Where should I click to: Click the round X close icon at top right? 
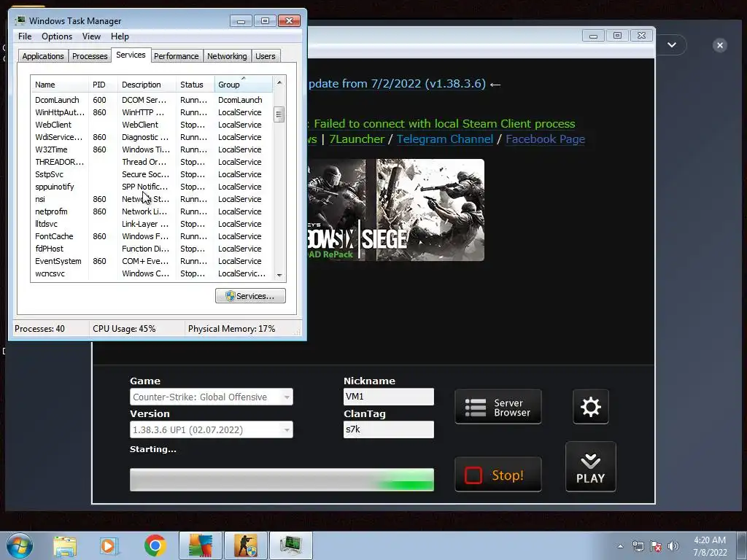[720, 45]
